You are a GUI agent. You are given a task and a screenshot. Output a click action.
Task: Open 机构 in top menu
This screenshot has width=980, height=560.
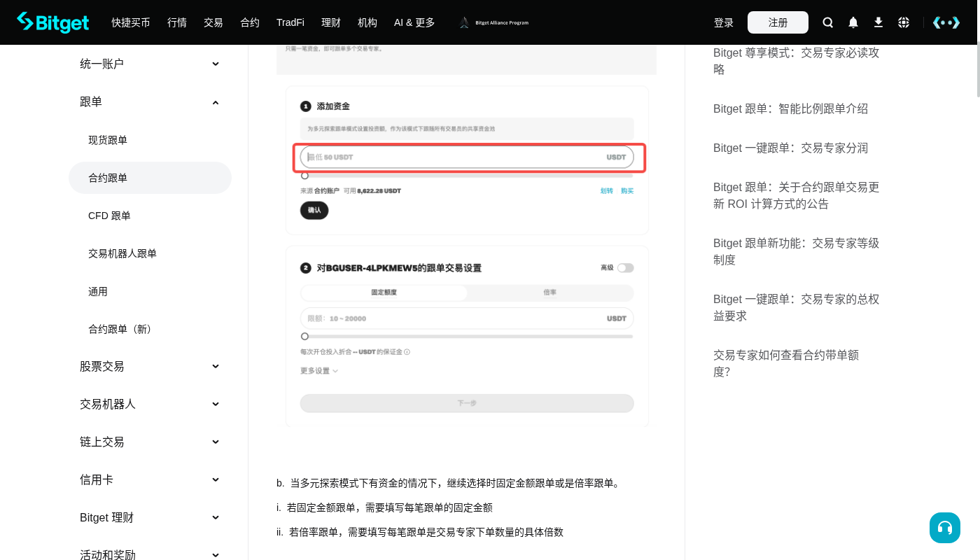(x=367, y=22)
